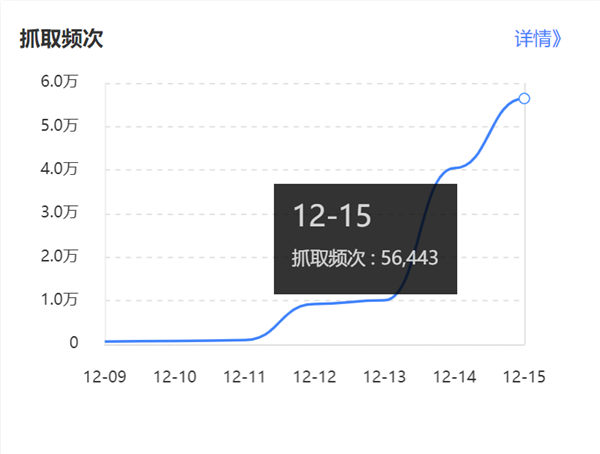Select the 12-11 x-axis date label
Screen dimensions: 600x454
coord(245,377)
